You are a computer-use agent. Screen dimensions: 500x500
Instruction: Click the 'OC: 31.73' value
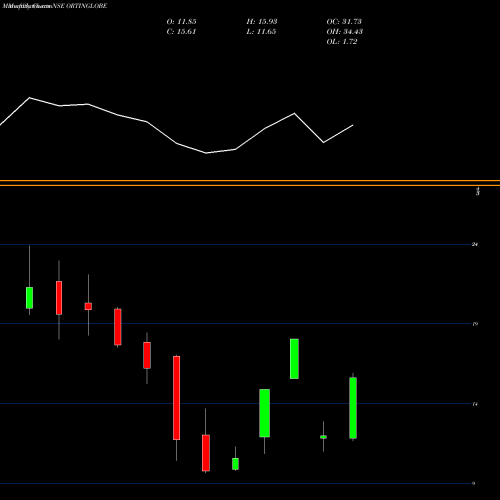click(344, 22)
